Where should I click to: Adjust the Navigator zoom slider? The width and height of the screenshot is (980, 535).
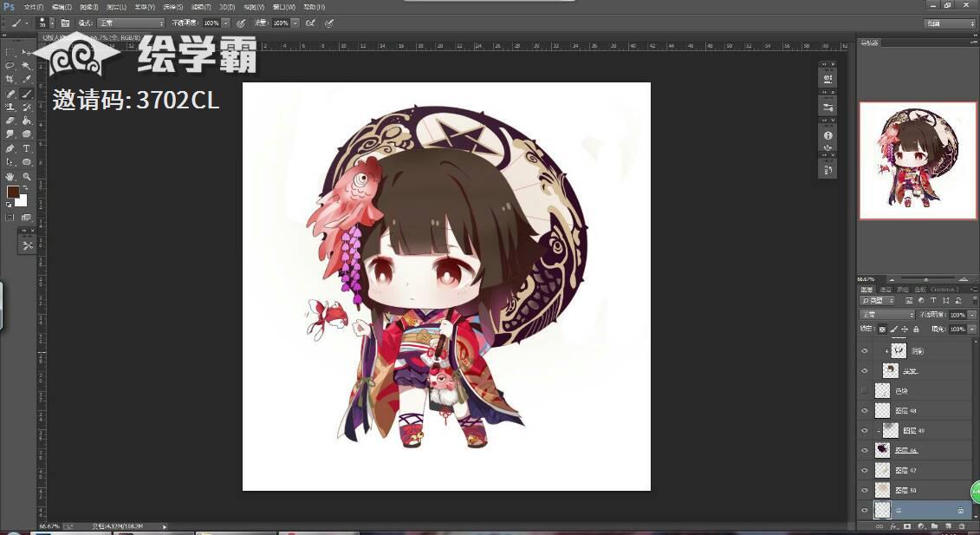click(925, 279)
